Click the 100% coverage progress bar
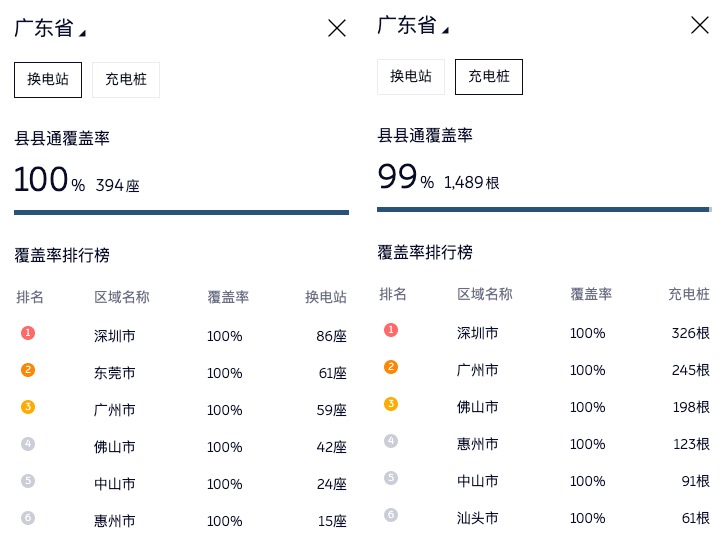The width and height of the screenshot is (723, 539). pyautogui.click(x=181, y=212)
